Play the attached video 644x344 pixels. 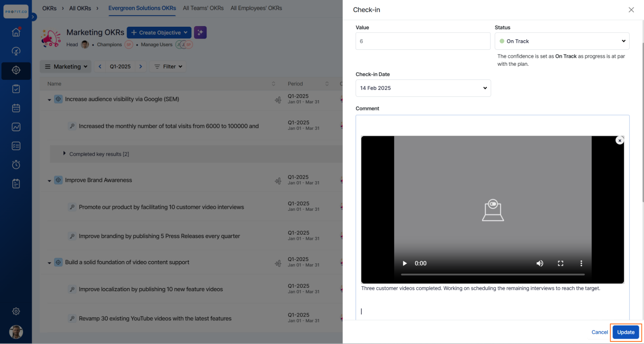pyautogui.click(x=405, y=263)
